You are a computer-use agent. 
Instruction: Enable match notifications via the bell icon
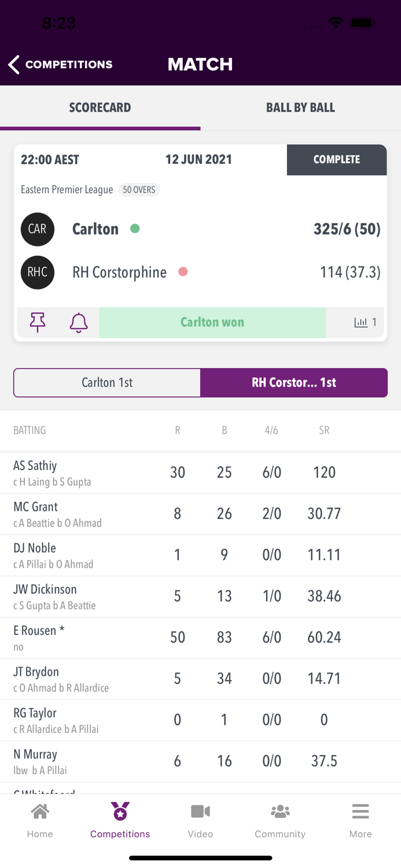(x=79, y=322)
